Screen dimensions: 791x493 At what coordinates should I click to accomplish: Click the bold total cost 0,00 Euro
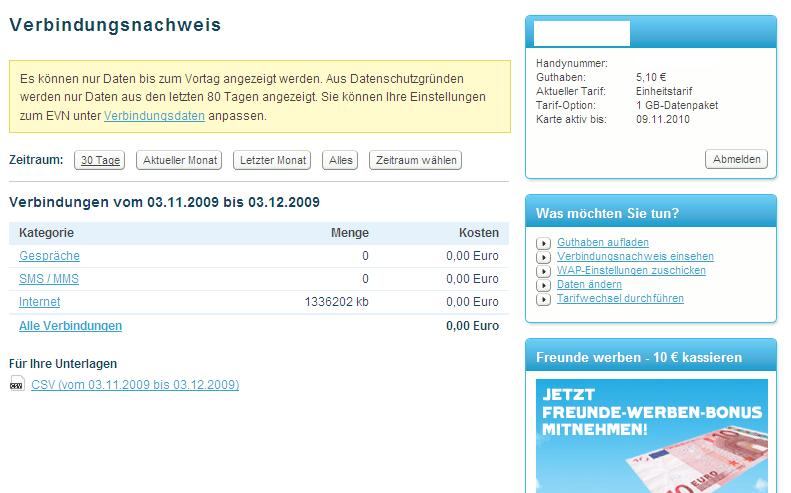pos(472,326)
